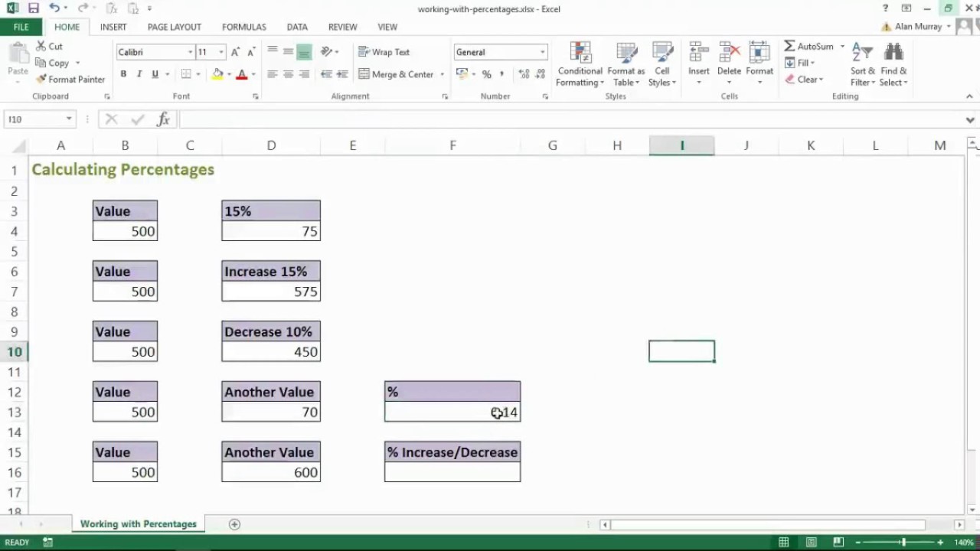Open Cell Styles gallery
This screenshot has height=551, width=980.
tap(662, 65)
